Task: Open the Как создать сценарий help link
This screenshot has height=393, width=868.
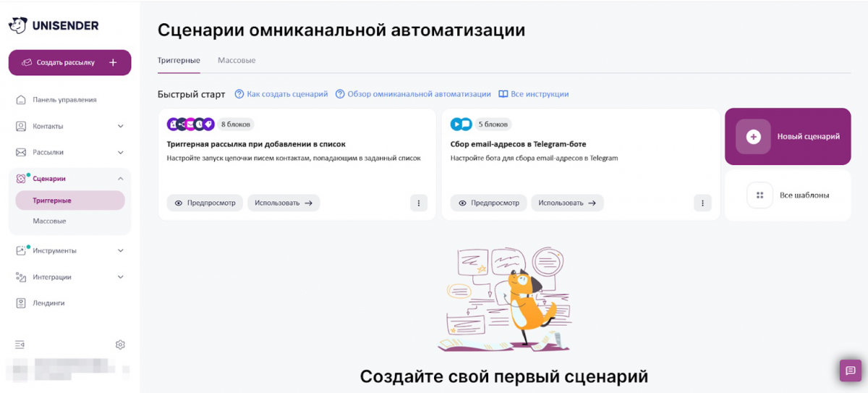Action: point(281,94)
